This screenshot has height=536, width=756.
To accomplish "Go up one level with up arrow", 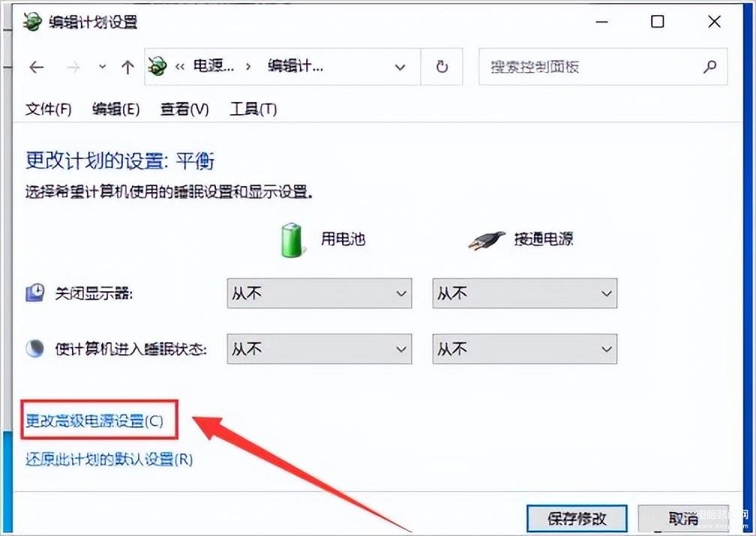I will point(127,67).
